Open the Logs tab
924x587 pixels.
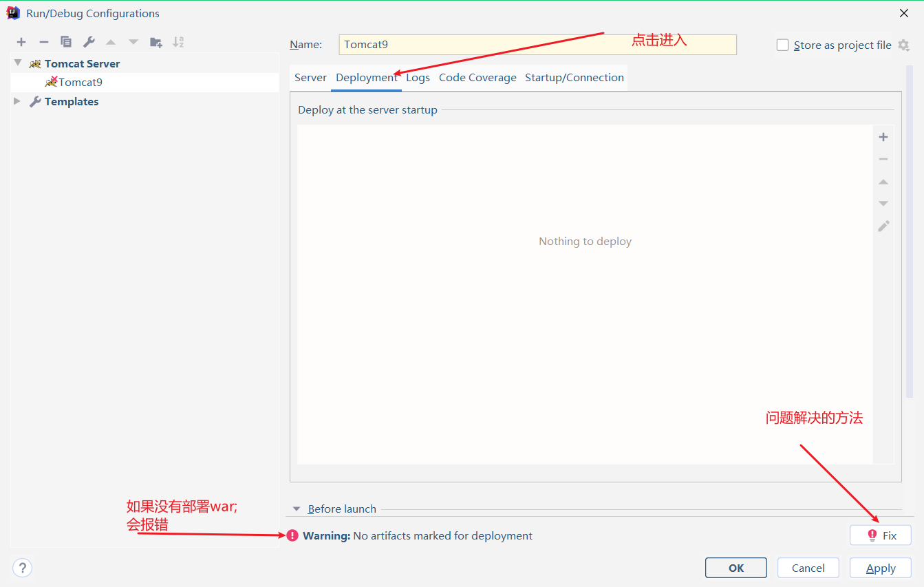point(418,78)
